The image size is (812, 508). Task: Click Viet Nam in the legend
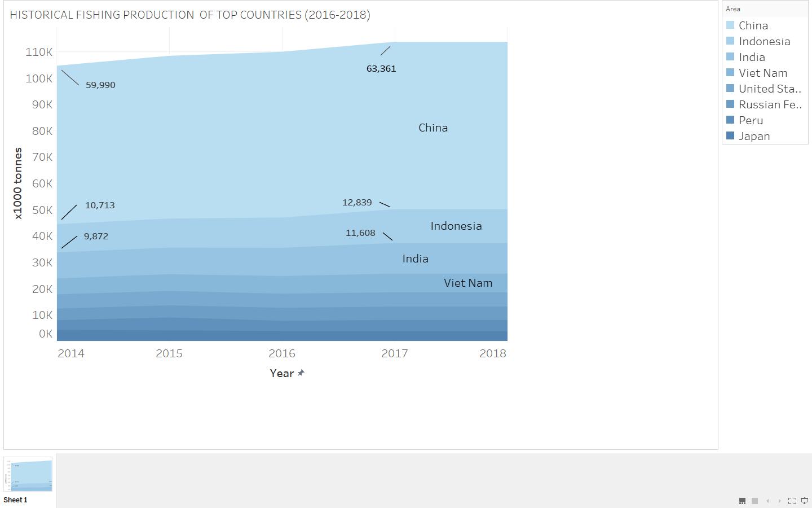pos(762,73)
